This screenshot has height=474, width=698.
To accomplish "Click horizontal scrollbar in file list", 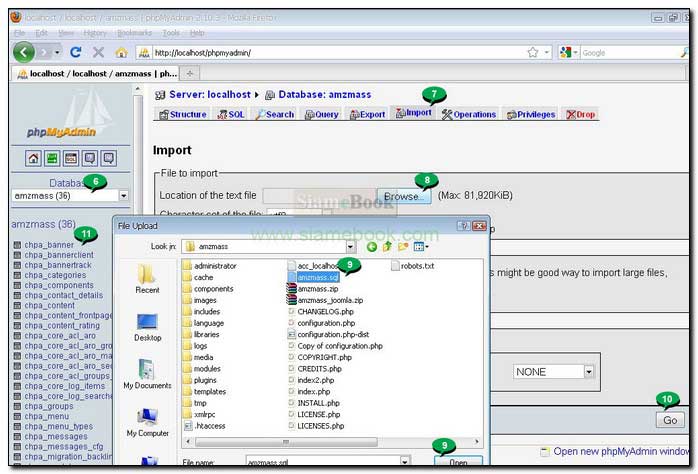I will [x=286, y=442].
